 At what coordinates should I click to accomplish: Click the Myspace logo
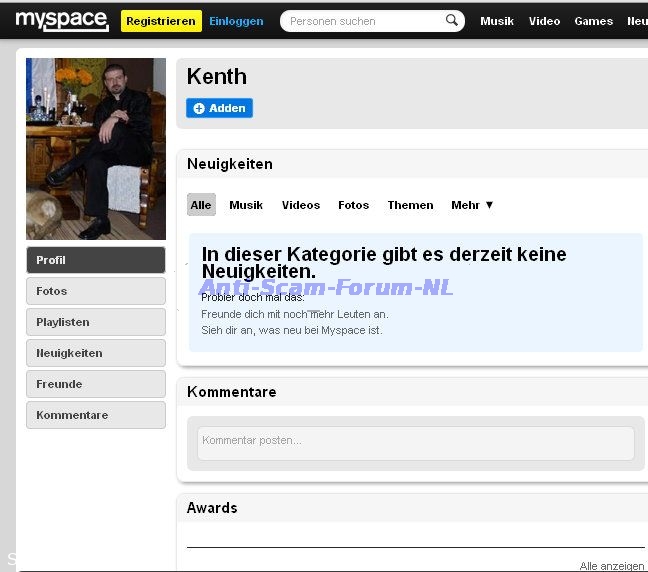[x=61, y=20]
